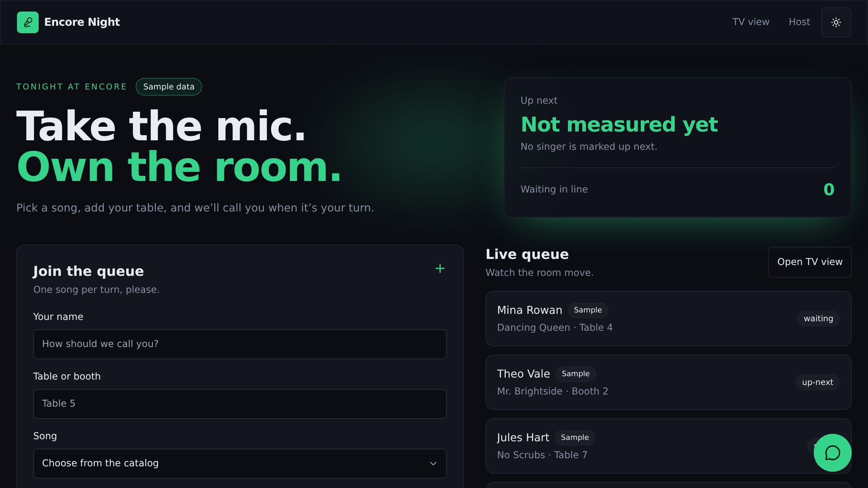
Task: Click the Up next label
Action: point(539,101)
